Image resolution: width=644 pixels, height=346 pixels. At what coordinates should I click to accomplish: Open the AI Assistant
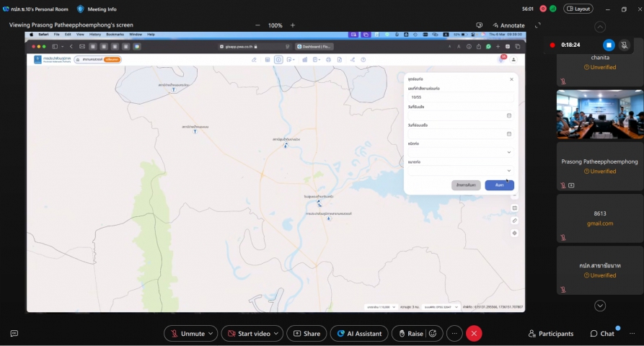[359, 333]
